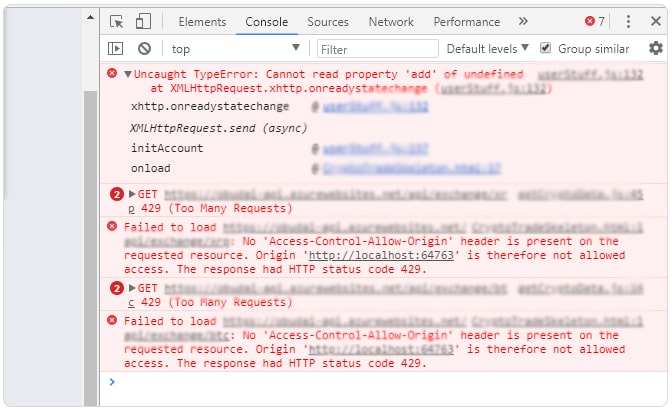Open the Default levels dropdown
Image resolution: width=672 pixels, height=413 pixels.
pyautogui.click(x=487, y=48)
